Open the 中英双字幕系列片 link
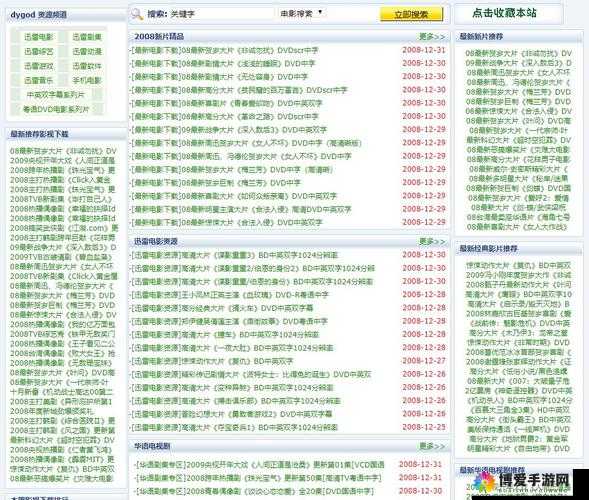The height and width of the screenshot is (500, 589). [56, 95]
